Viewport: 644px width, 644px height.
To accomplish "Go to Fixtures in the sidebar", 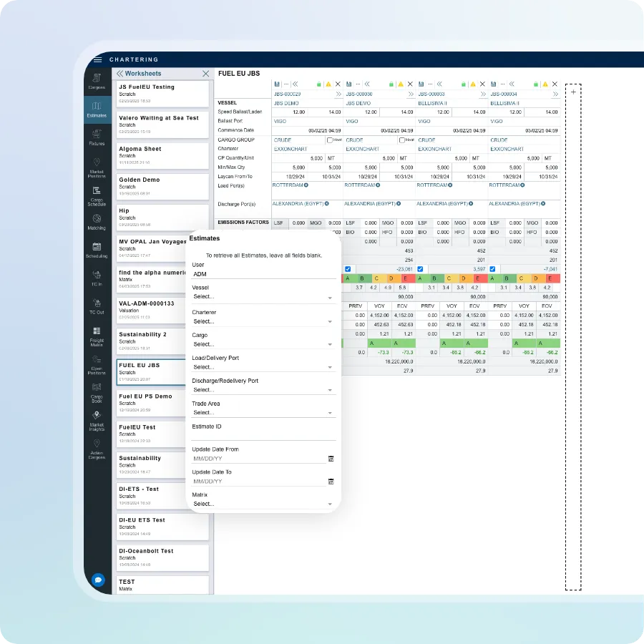I will [97, 137].
